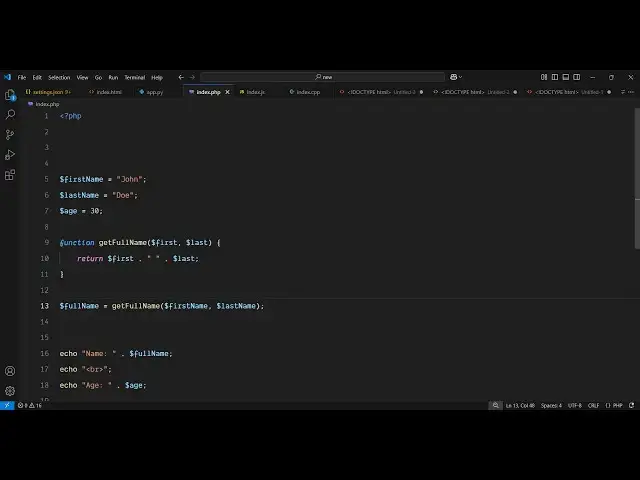Open the Run menu
This screenshot has height=480, width=640.
tap(113, 78)
